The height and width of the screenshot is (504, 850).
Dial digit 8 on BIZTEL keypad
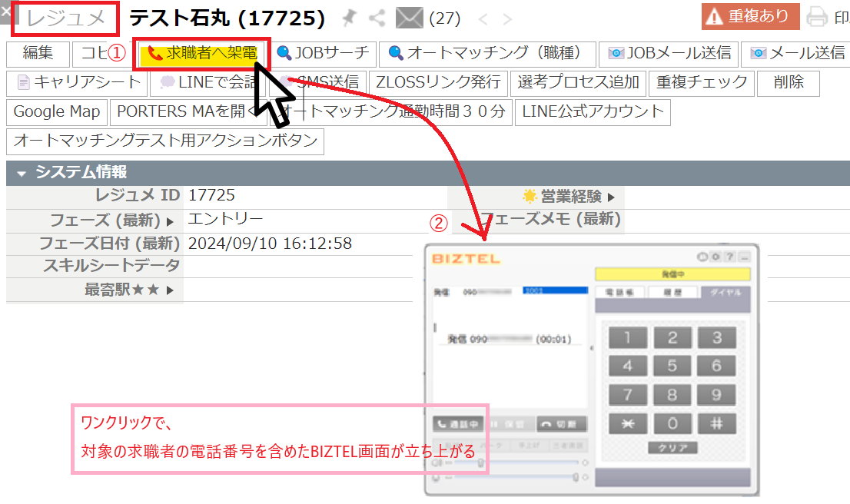click(672, 395)
